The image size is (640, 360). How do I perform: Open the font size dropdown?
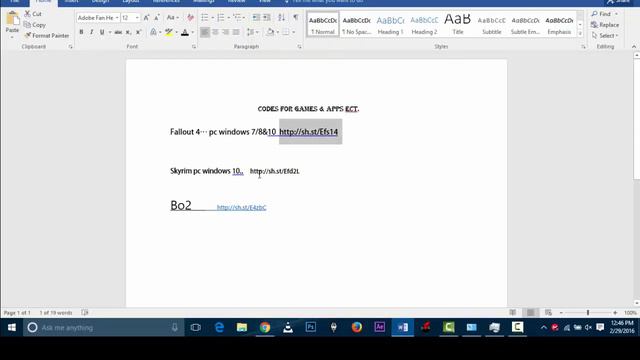pyautogui.click(x=137, y=18)
